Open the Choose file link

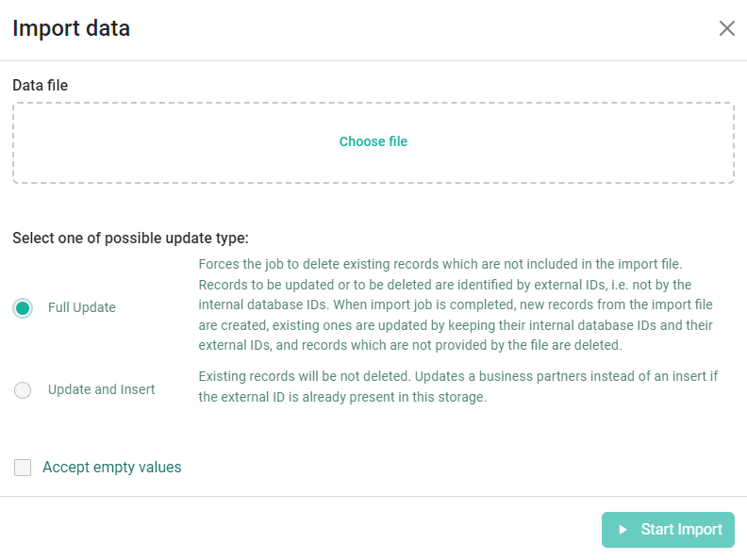pos(373,141)
